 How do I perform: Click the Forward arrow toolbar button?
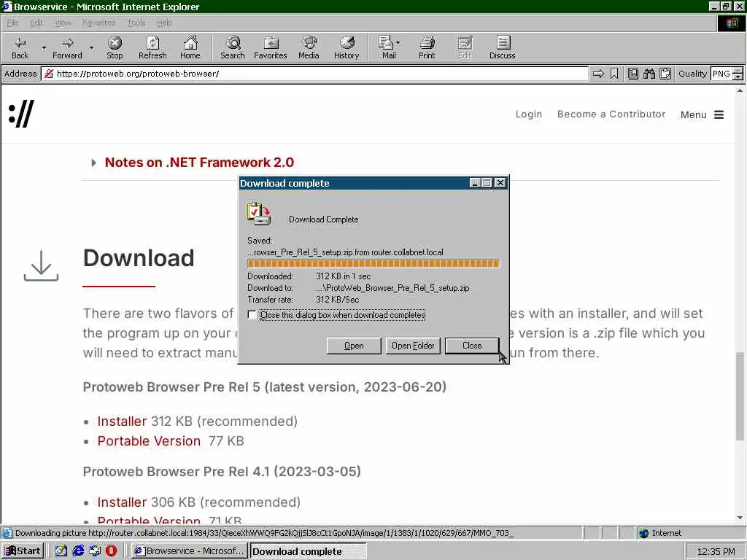click(67, 47)
